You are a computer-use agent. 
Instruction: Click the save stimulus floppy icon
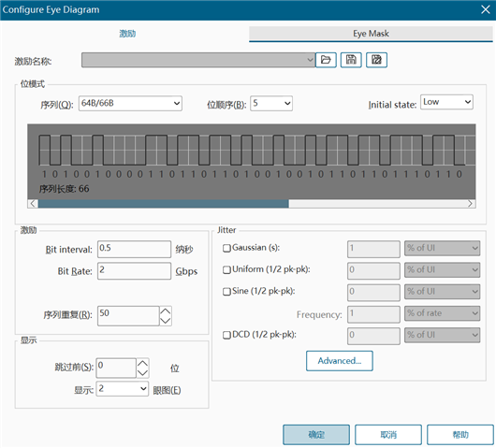tap(351, 60)
